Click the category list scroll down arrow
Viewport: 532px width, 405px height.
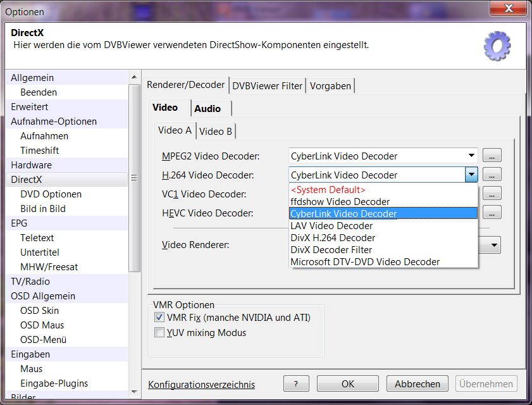coord(134,392)
